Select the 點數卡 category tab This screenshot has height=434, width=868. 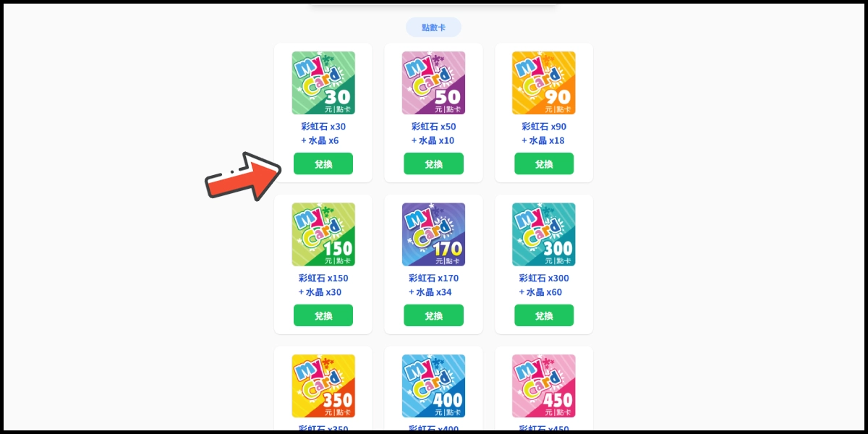click(433, 27)
